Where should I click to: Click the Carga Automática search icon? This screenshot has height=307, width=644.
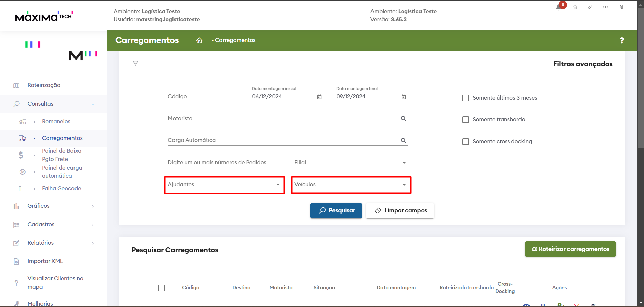[x=404, y=141]
